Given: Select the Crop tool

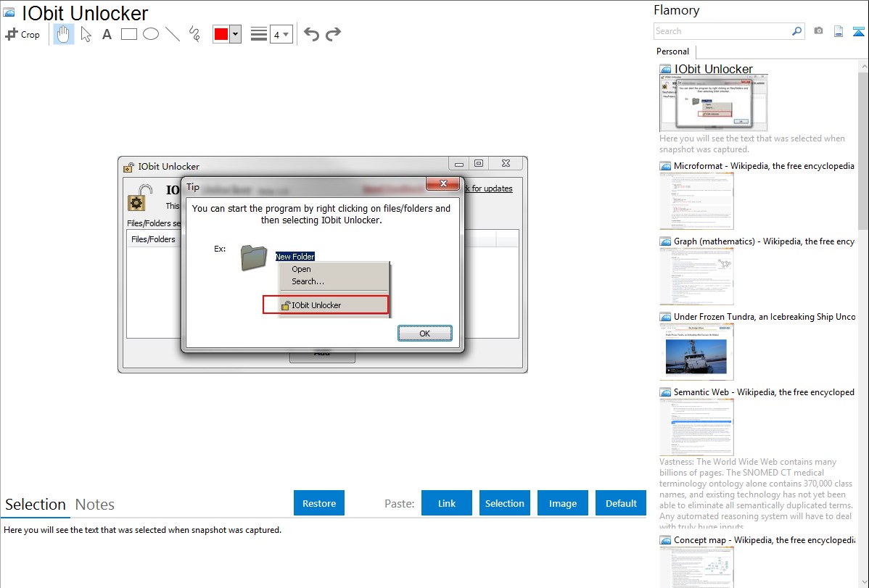Looking at the screenshot, I should tap(22, 34).
